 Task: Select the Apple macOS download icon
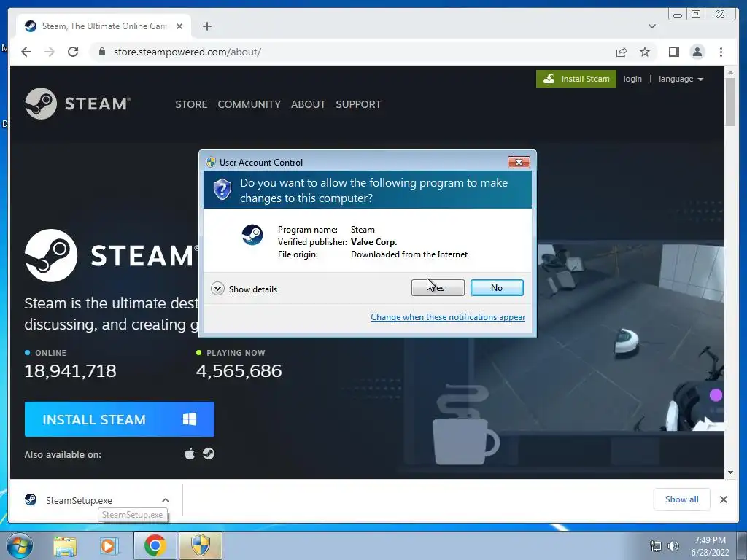(x=190, y=454)
